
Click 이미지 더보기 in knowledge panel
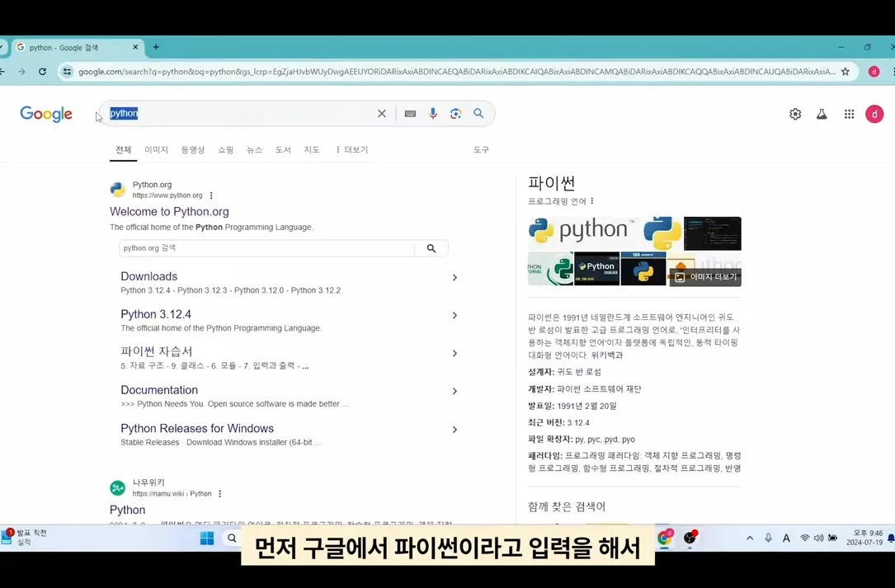pyautogui.click(x=706, y=277)
